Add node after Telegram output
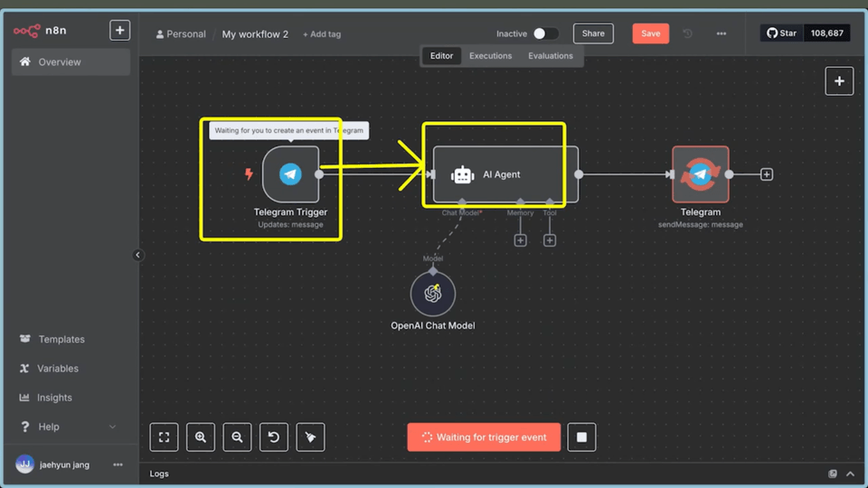This screenshot has width=868, height=488. click(767, 174)
